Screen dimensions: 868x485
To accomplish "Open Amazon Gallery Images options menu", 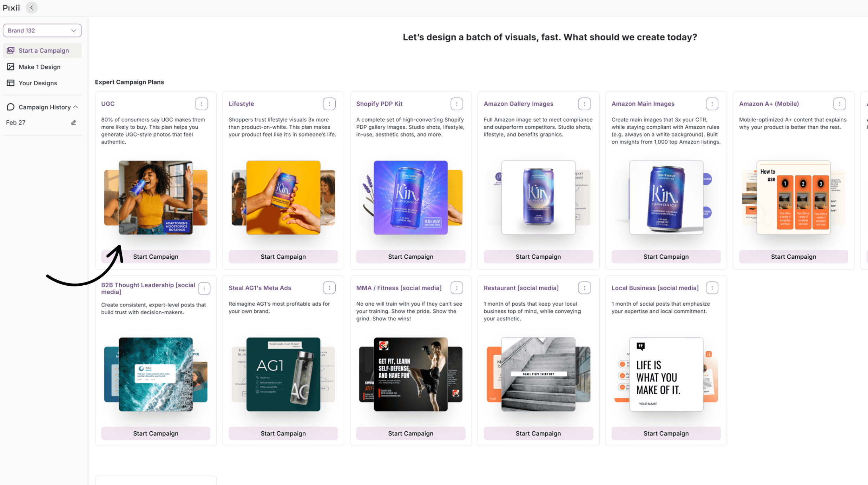I will (584, 104).
